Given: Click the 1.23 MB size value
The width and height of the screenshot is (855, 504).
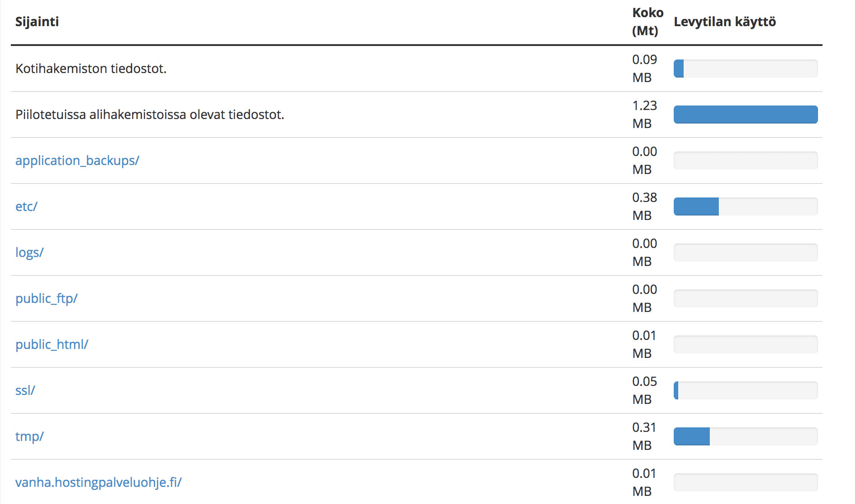Looking at the screenshot, I should point(644,115).
